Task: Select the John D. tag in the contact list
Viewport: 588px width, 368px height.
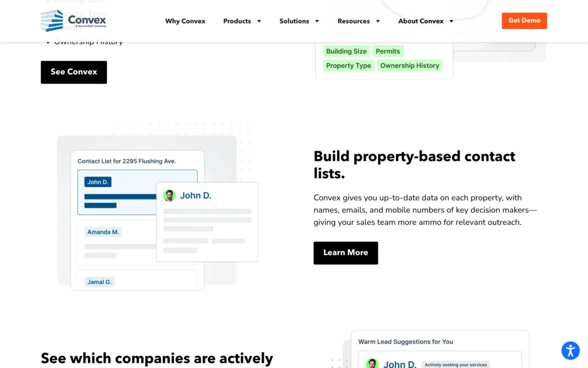Action: pos(98,182)
